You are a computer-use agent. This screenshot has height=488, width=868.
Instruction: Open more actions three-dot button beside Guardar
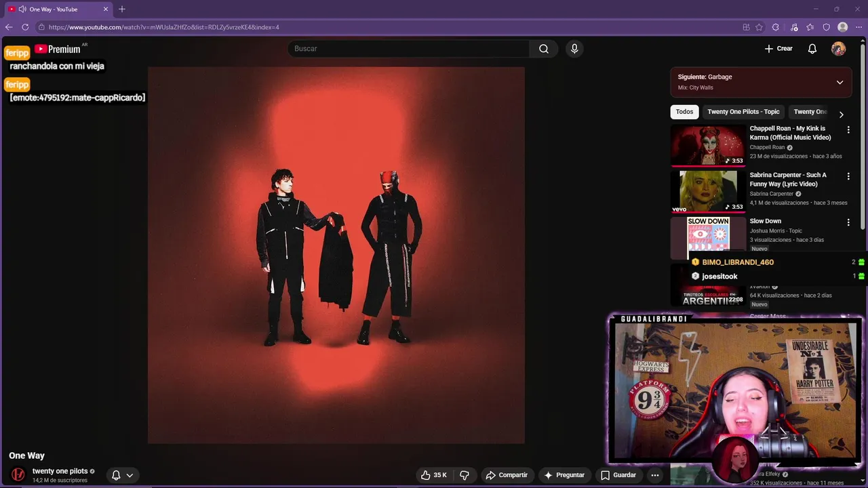tap(654, 475)
